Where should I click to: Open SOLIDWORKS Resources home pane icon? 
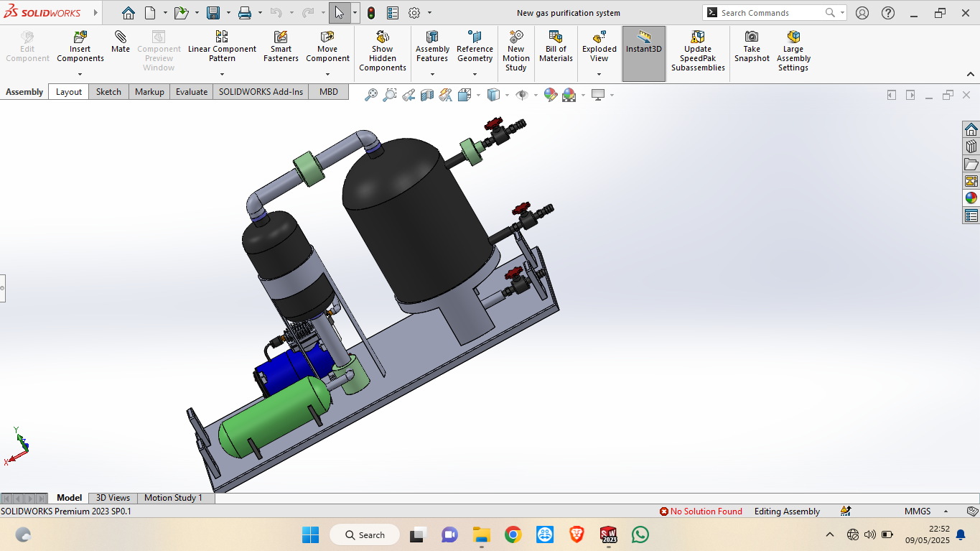971,129
